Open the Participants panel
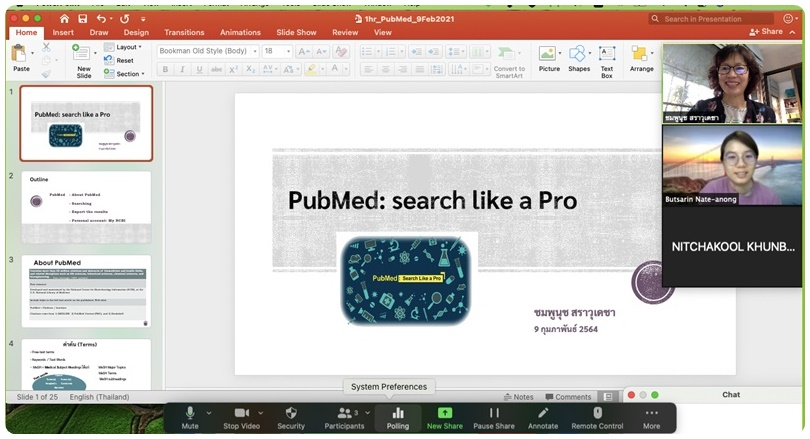The height and width of the screenshot is (439, 810). (x=344, y=417)
